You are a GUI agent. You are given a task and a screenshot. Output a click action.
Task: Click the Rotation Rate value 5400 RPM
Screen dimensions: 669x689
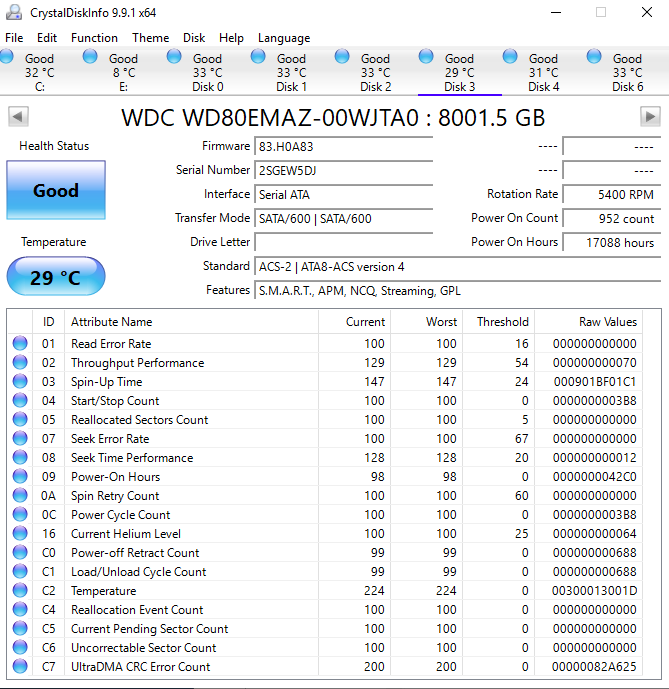click(x=612, y=195)
